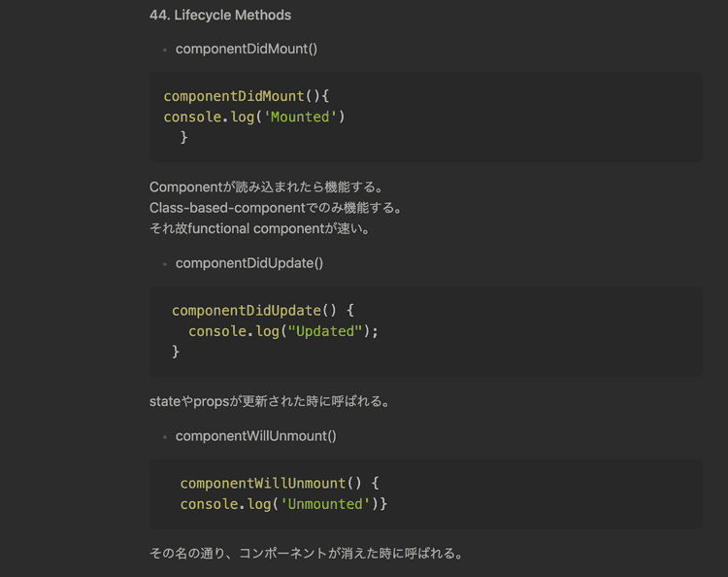This screenshot has height=577, width=728.
Task: Click the code line "componentDidMount(){"
Action: [x=247, y=96]
